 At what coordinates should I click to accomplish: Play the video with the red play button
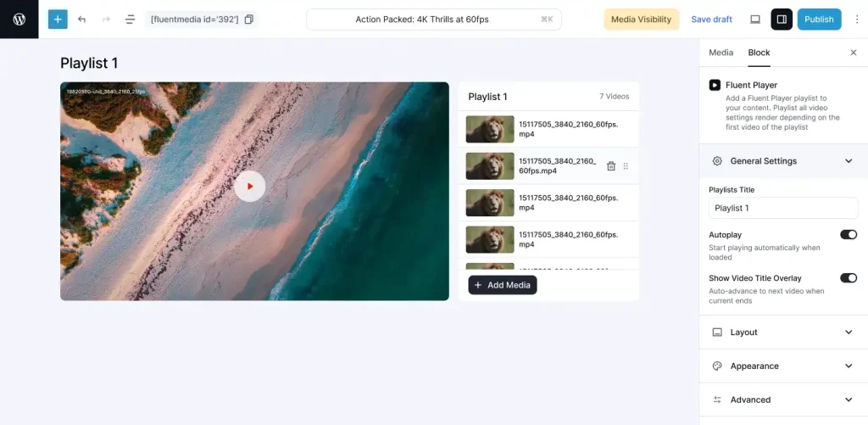click(x=250, y=187)
